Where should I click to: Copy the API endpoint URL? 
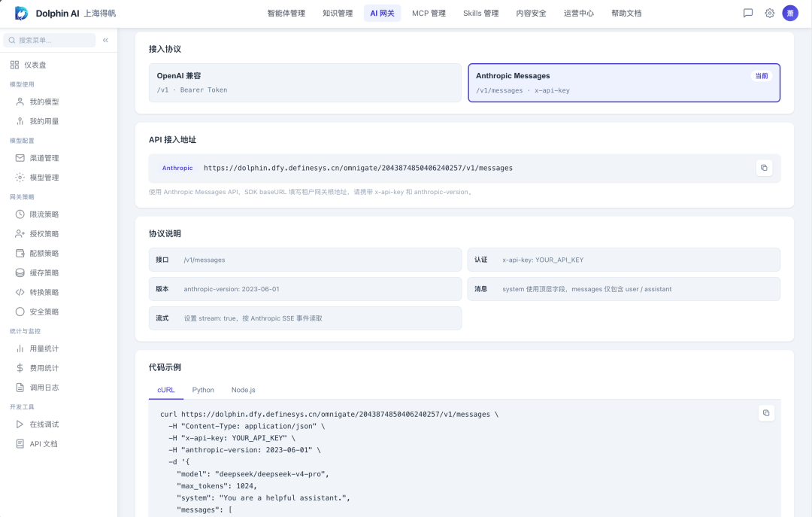(x=764, y=168)
